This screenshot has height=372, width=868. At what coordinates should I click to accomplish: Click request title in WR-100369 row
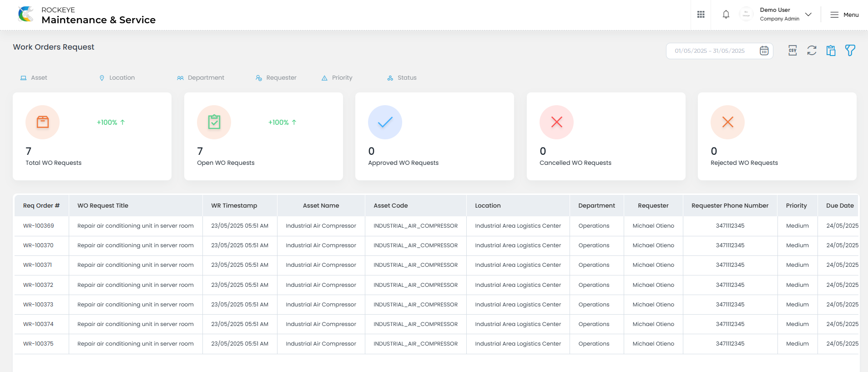pyautogui.click(x=136, y=226)
